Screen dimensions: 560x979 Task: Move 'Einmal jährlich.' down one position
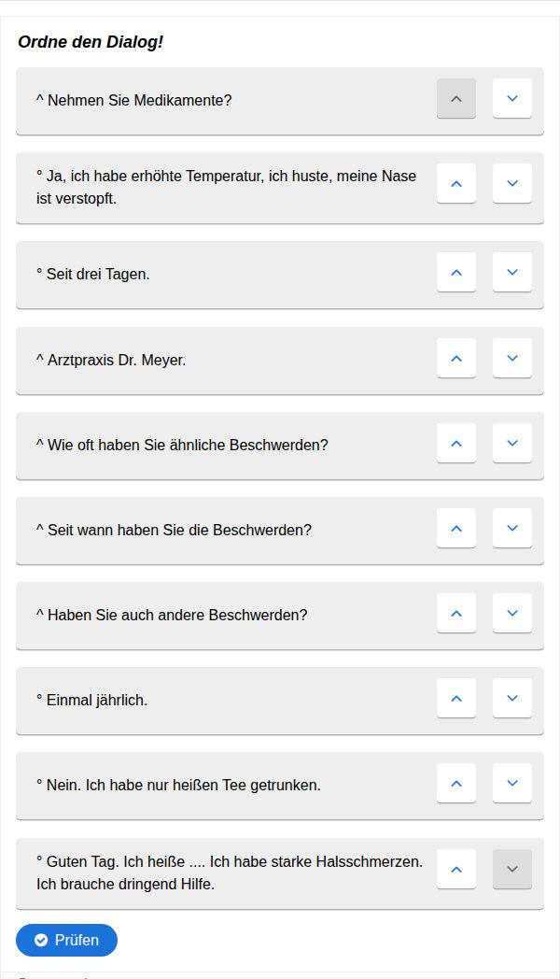pos(511,698)
